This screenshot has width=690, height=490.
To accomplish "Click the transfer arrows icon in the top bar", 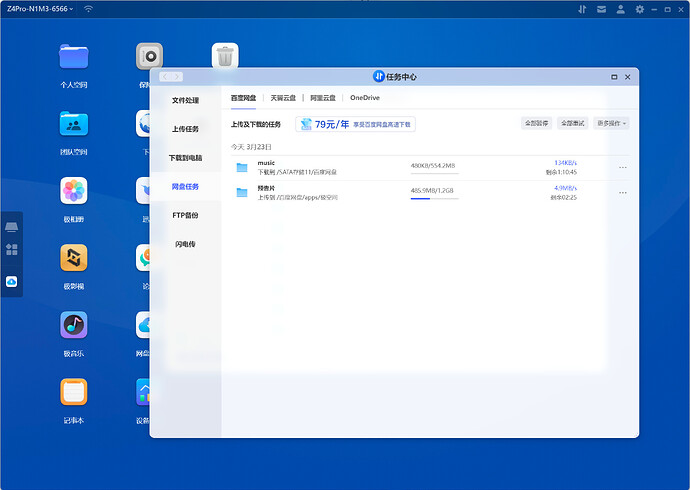I will click(x=583, y=9).
